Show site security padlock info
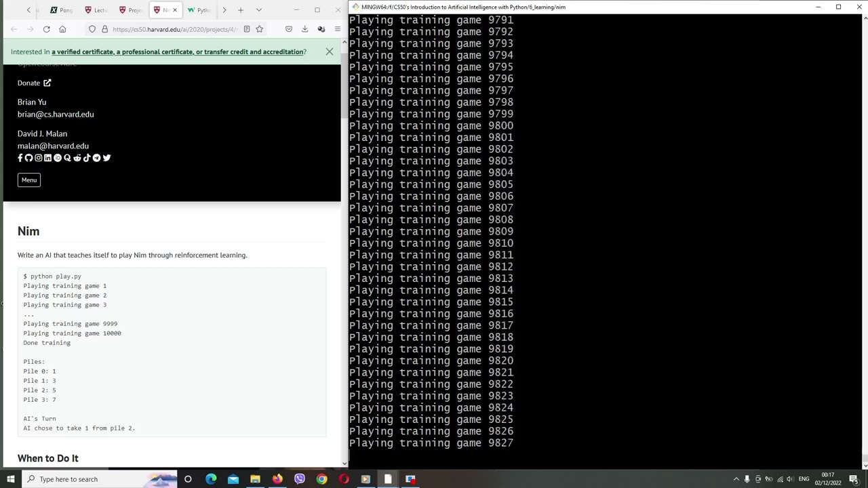This screenshot has width=868, height=488. (104, 29)
